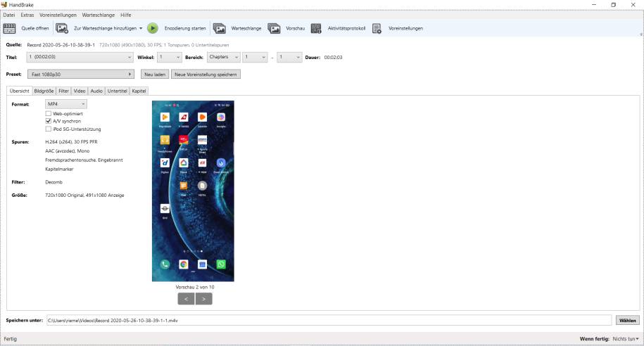Click the Voreinstellungen presets icon
This screenshot has height=346, width=644.
(377, 28)
